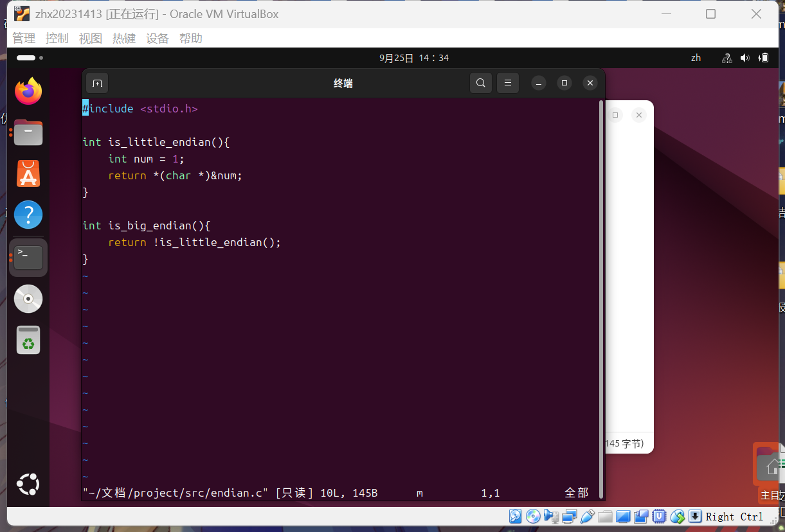Open the terminal hamburger menu
The height and width of the screenshot is (532, 785).
pyautogui.click(x=508, y=83)
